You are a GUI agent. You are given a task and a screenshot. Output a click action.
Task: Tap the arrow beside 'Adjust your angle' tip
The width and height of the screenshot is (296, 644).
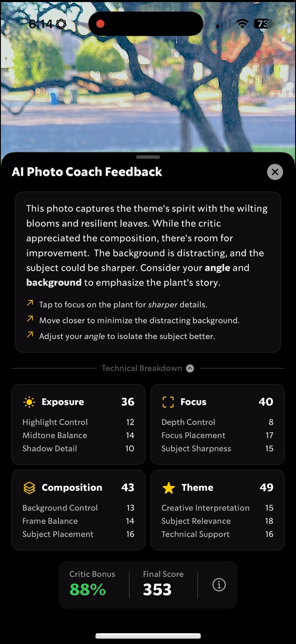coord(30,335)
